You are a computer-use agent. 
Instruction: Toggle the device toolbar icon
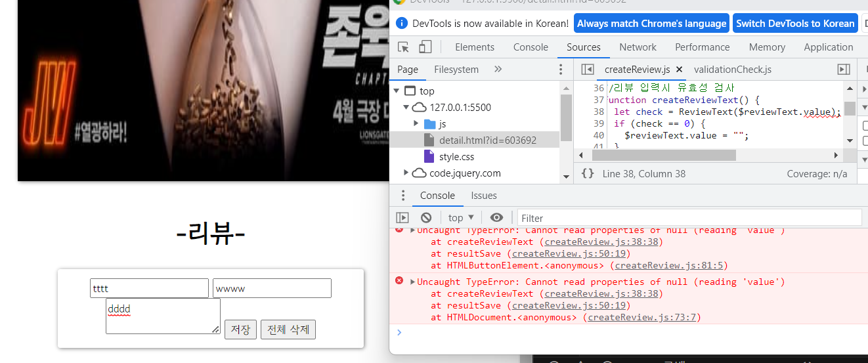click(x=425, y=47)
